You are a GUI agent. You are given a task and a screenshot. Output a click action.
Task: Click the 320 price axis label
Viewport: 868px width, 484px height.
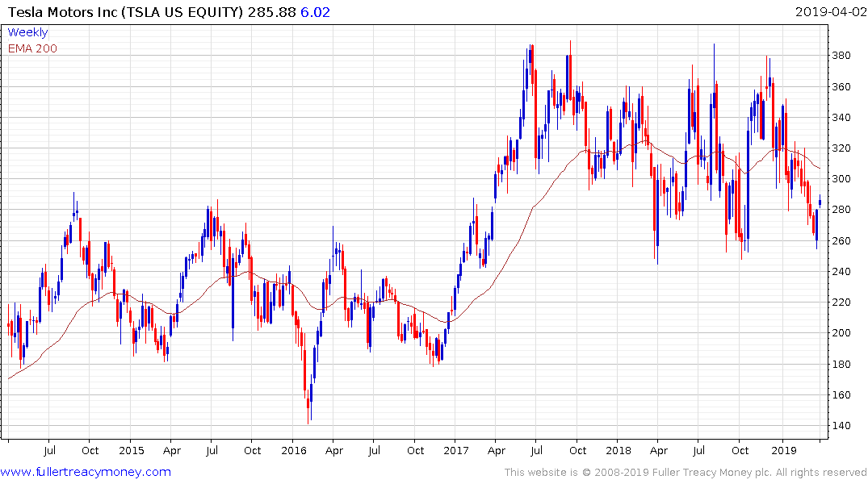(841, 148)
